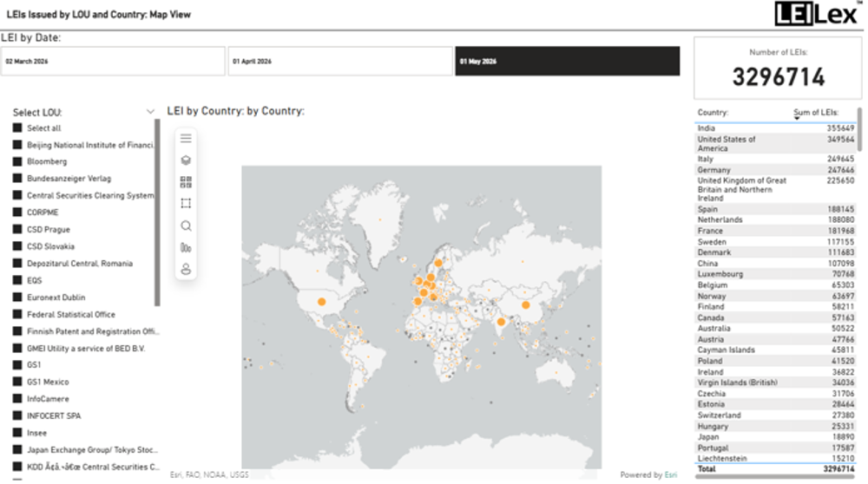Toggle the CSD Prague checkbox
This screenshot has width=868, height=484.
pos(17,230)
